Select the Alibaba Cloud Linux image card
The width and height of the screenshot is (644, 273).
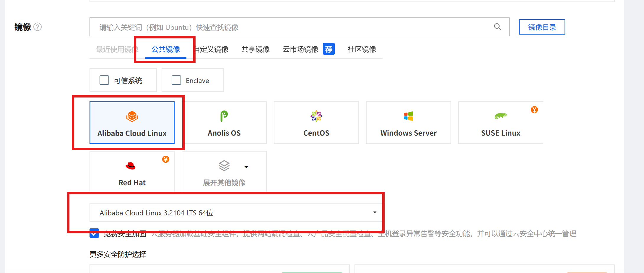[x=132, y=123]
